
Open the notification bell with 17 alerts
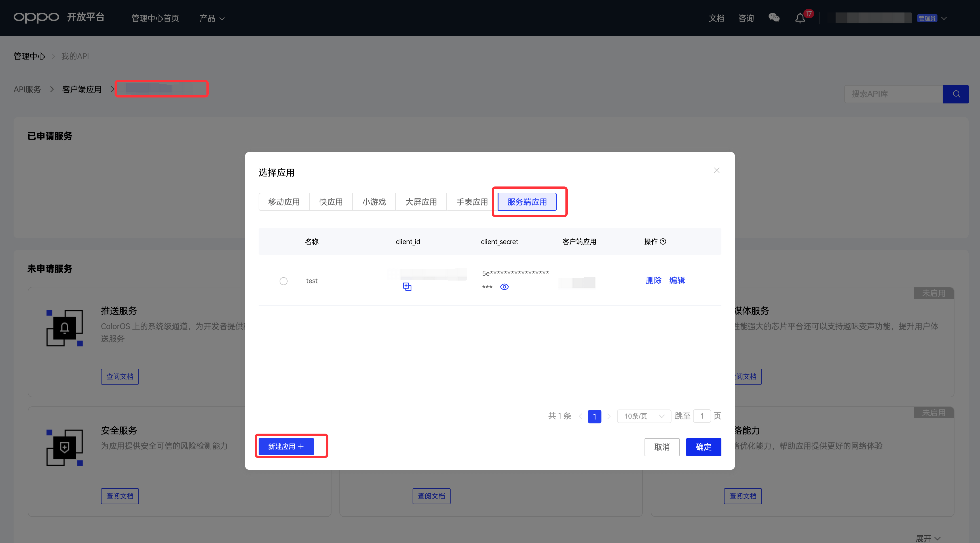pos(800,18)
